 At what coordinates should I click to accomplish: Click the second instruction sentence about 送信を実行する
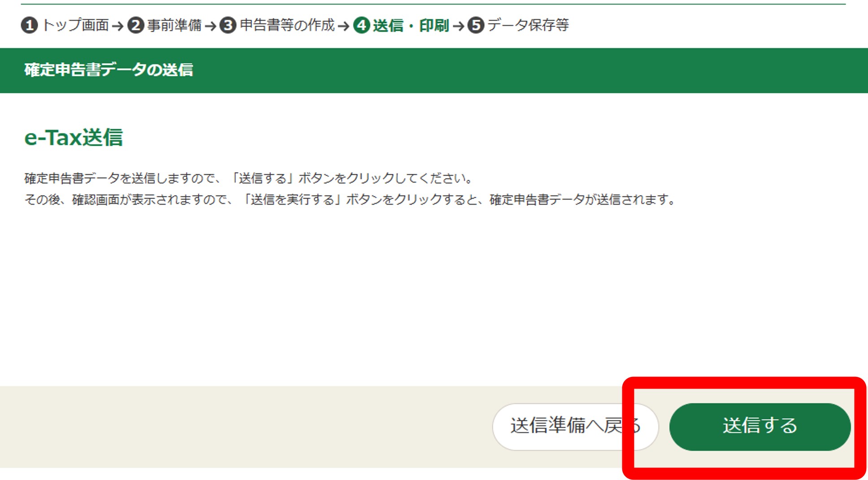tap(351, 199)
